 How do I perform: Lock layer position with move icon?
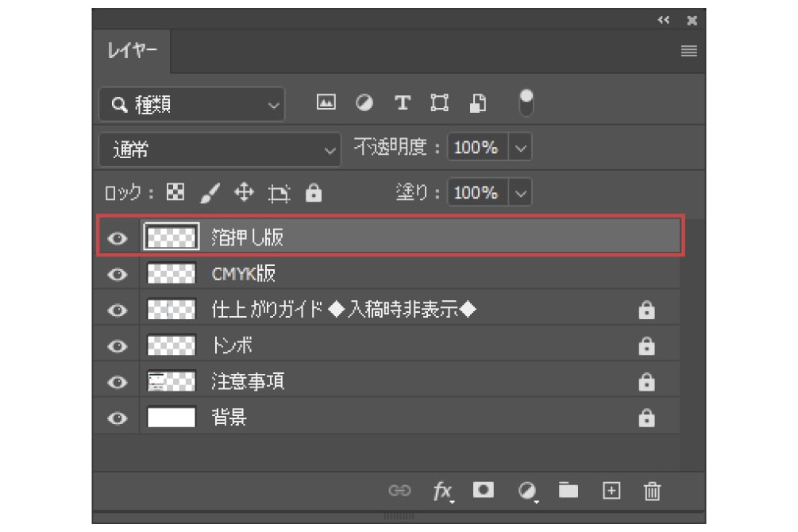pos(244,192)
